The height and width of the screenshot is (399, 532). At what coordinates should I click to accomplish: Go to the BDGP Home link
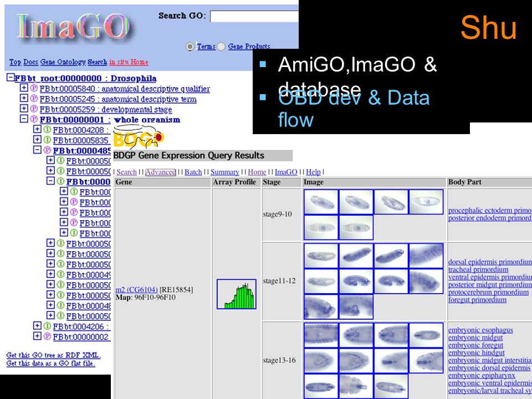click(x=257, y=172)
